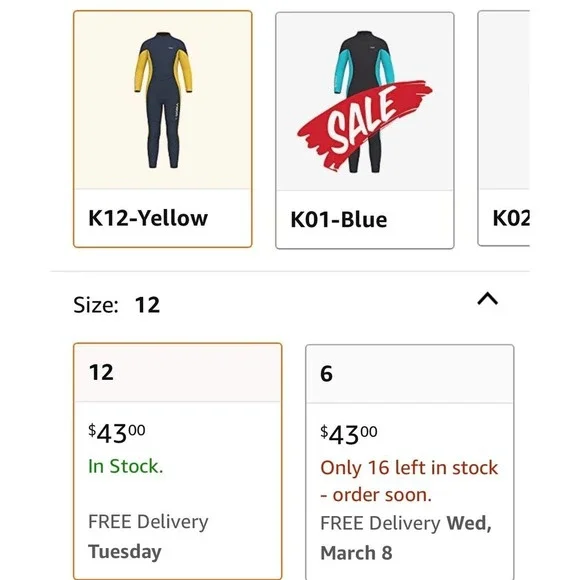This screenshot has width=580, height=580.
Task: Choose the size 6 option header
Action: click(x=409, y=374)
